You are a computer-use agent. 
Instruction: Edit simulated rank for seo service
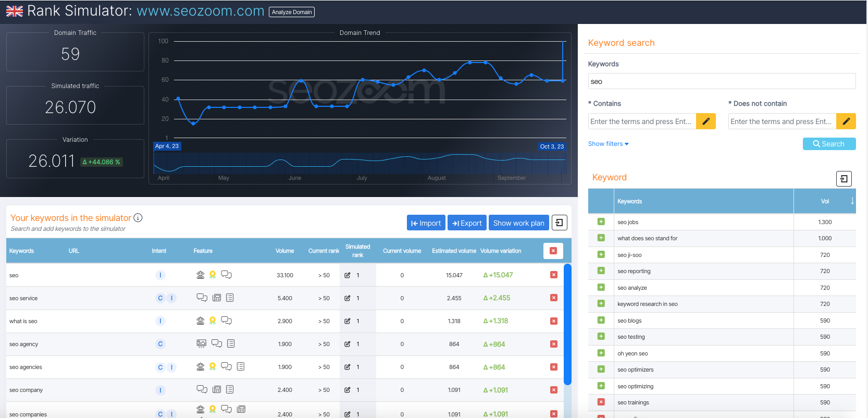click(x=348, y=298)
